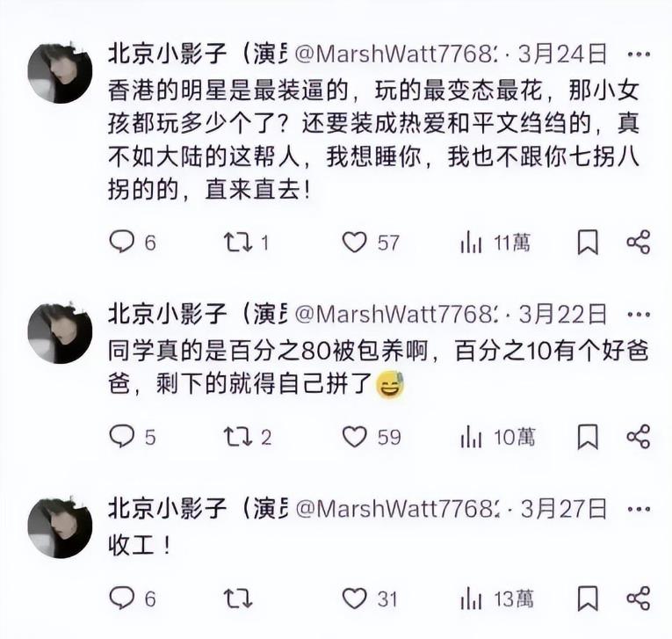This screenshot has height=639, width=672.
Task: Open replies on the March 24 post
Action: [133, 243]
